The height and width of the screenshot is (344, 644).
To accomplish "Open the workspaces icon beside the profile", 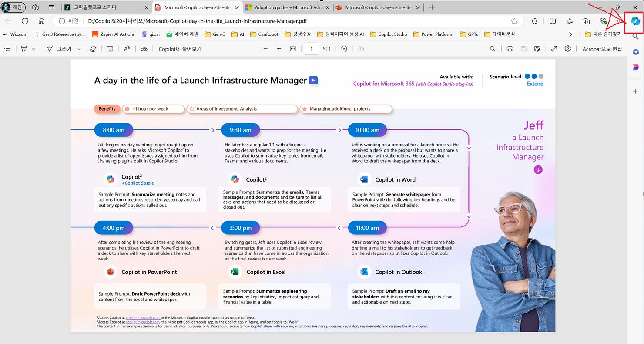I will (x=36, y=7).
